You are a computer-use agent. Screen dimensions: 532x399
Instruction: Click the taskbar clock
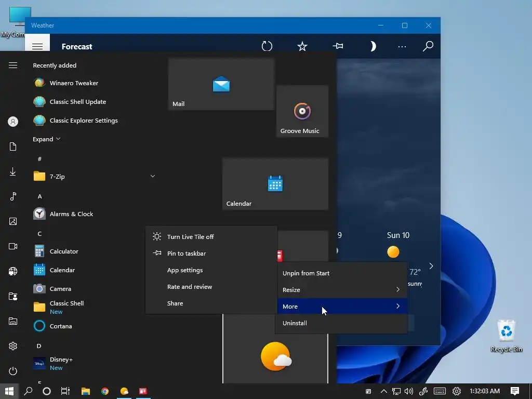pos(485,391)
